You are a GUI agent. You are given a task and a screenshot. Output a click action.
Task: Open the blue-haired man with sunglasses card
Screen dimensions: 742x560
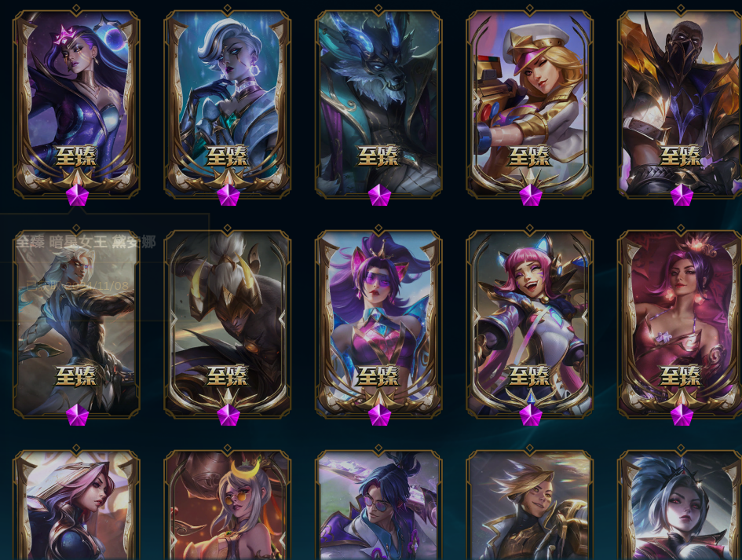click(378, 504)
